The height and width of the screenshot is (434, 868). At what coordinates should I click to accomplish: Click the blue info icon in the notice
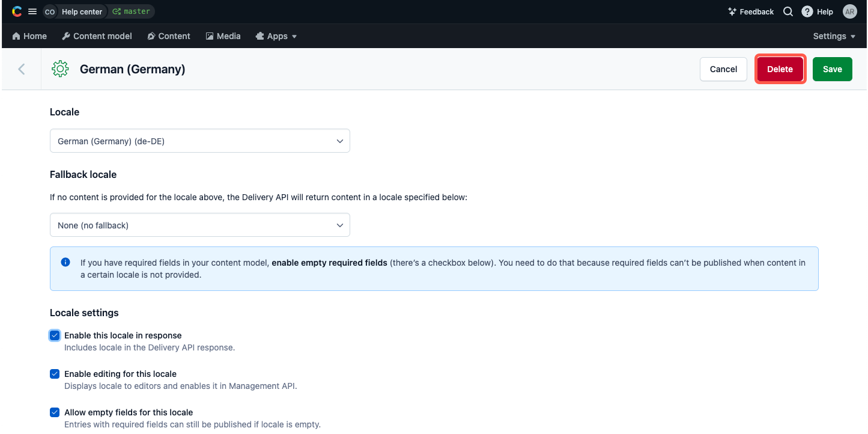click(x=65, y=261)
